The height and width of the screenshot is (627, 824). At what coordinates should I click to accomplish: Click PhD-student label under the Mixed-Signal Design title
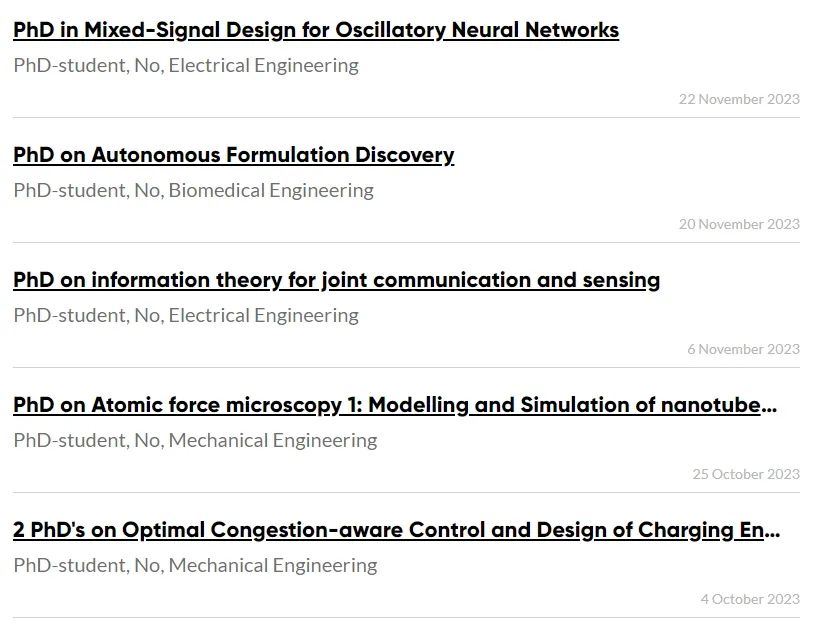coord(71,66)
